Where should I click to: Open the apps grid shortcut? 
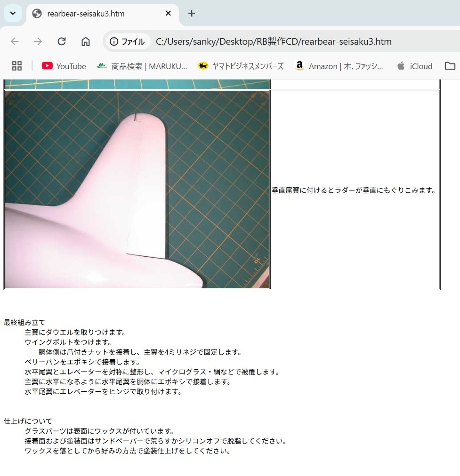[x=16, y=66]
